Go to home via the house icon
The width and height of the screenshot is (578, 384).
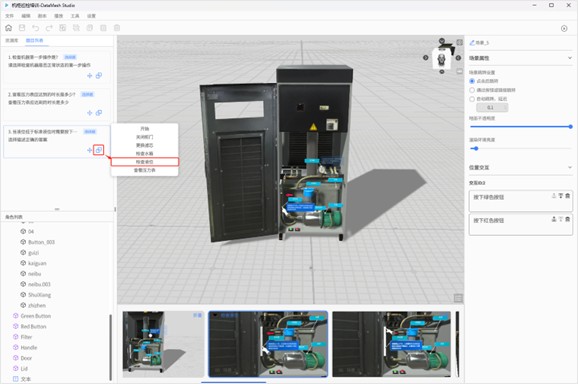point(8,28)
